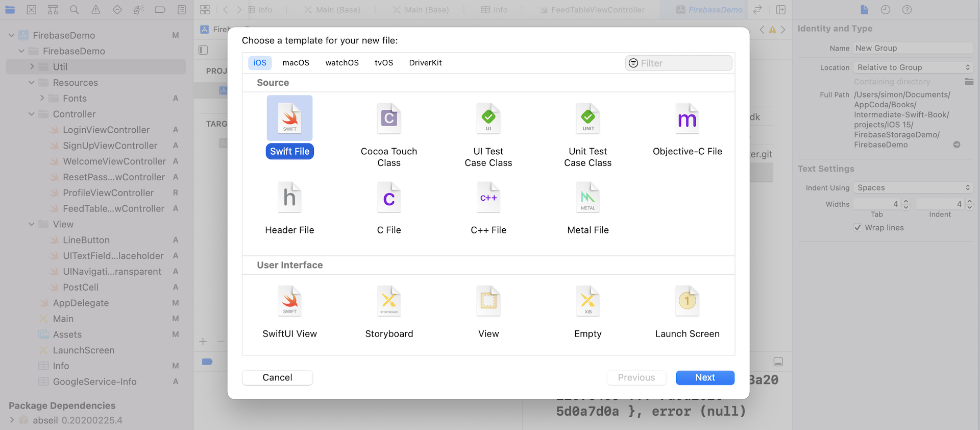Viewport: 980px width, 430px height.
Task: Open the Quick Help inspector icon
Action: tap(906, 10)
